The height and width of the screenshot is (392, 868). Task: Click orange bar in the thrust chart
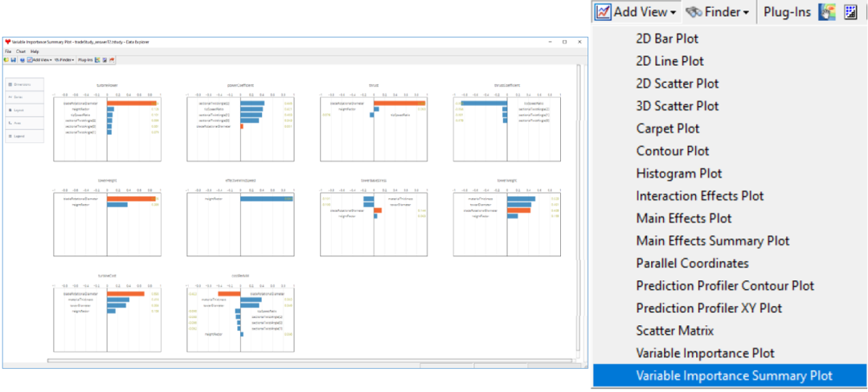(x=399, y=103)
